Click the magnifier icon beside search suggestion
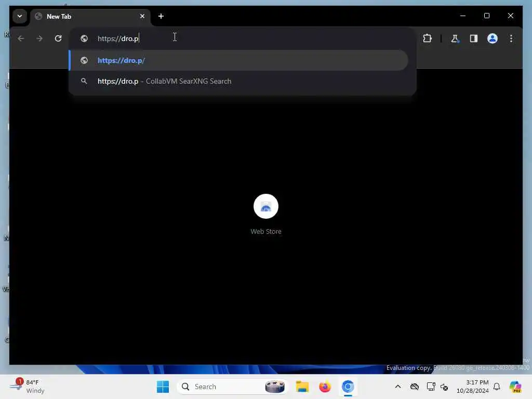The image size is (532, 399). point(84,81)
